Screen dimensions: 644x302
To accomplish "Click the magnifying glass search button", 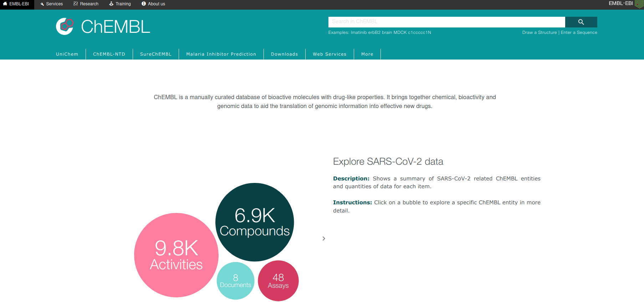I will [581, 22].
